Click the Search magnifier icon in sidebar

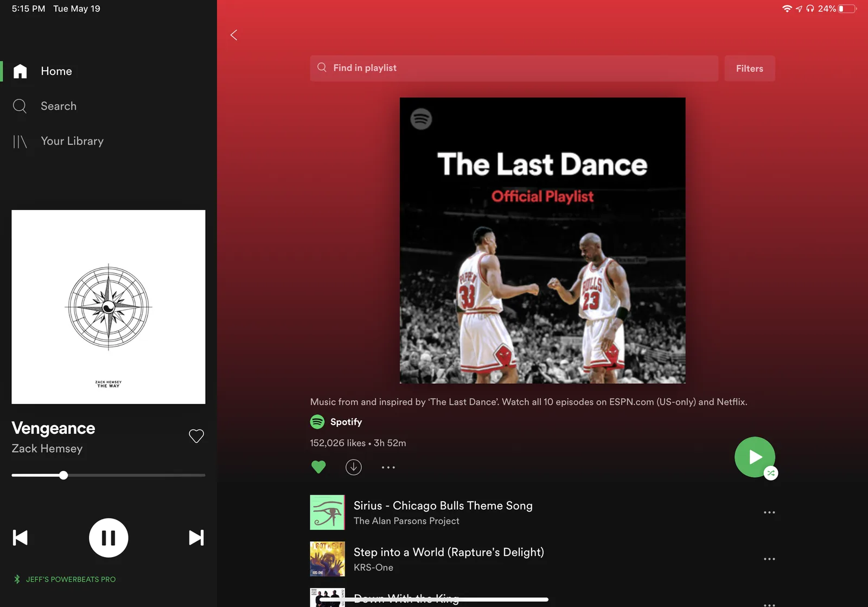pyautogui.click(x=20, y=106)
